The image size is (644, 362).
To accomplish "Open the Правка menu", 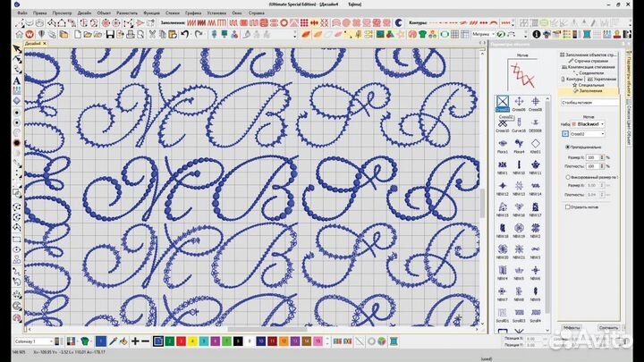I will coord(40,13).
